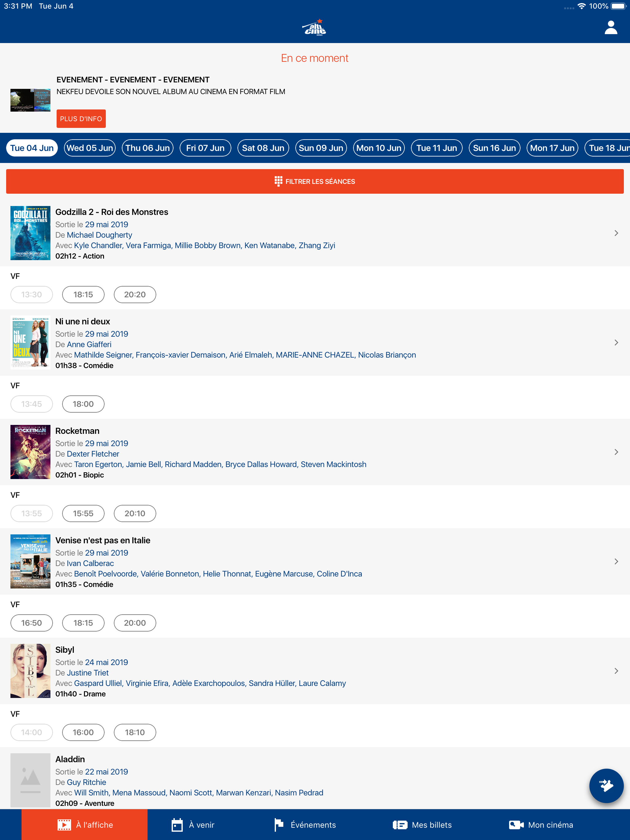Select the Sun 09 Jun date
The image size is (630, 840).
pos(321,148)
